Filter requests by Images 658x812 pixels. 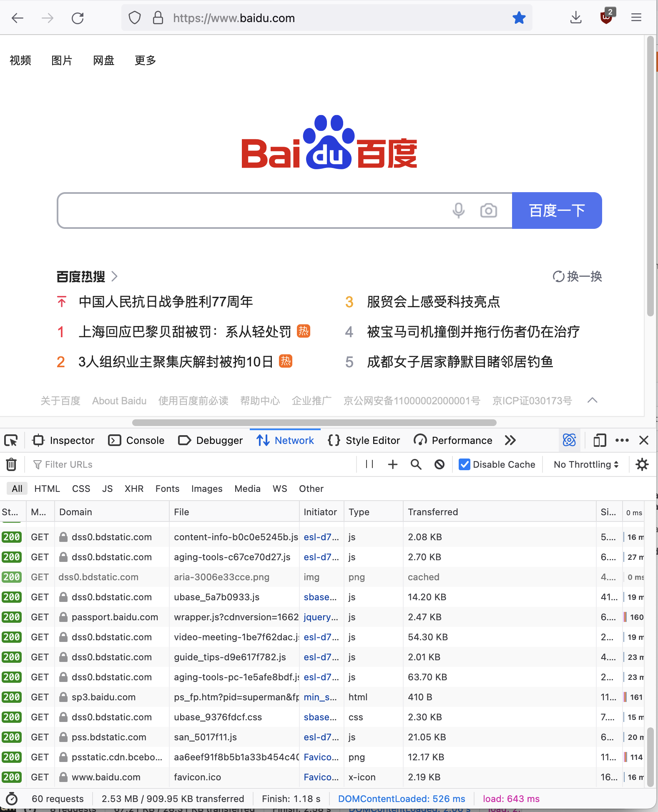[207, 489]
